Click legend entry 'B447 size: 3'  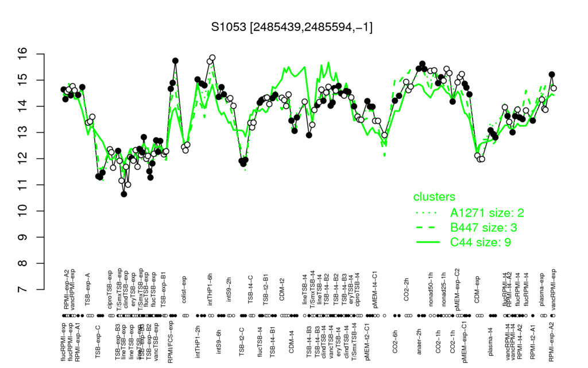tap(483, 228)
